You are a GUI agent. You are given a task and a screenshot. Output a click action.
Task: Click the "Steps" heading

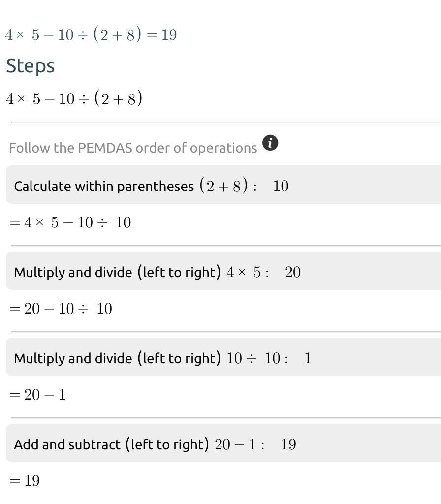click(30, 66)
